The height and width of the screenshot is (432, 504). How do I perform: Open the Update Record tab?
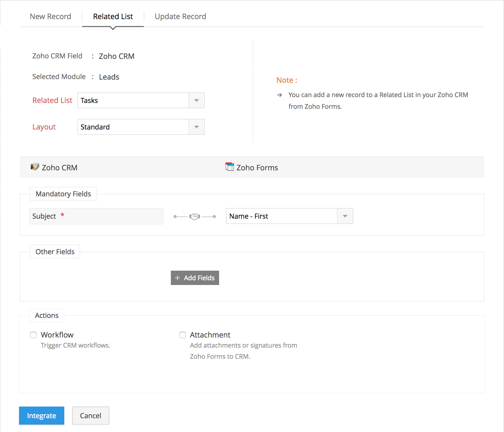click(180, 16)
